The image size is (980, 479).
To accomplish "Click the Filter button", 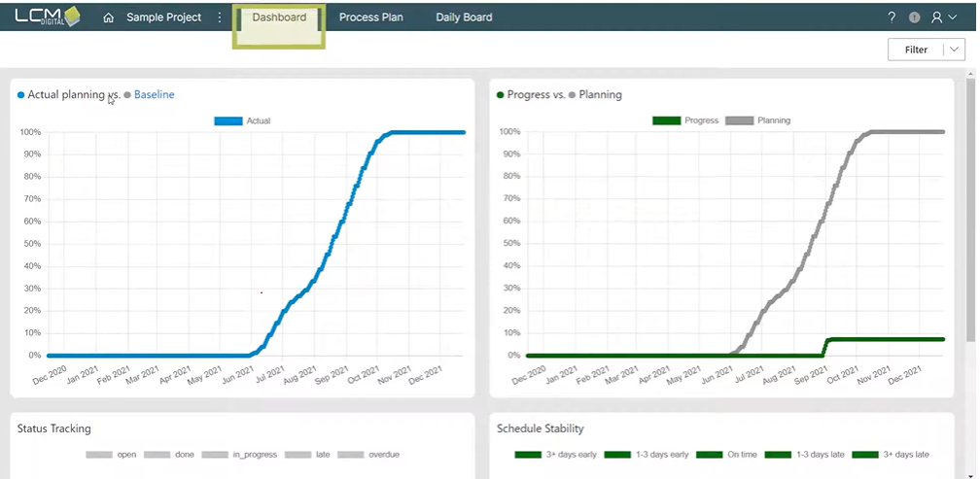I will [915, 50].
